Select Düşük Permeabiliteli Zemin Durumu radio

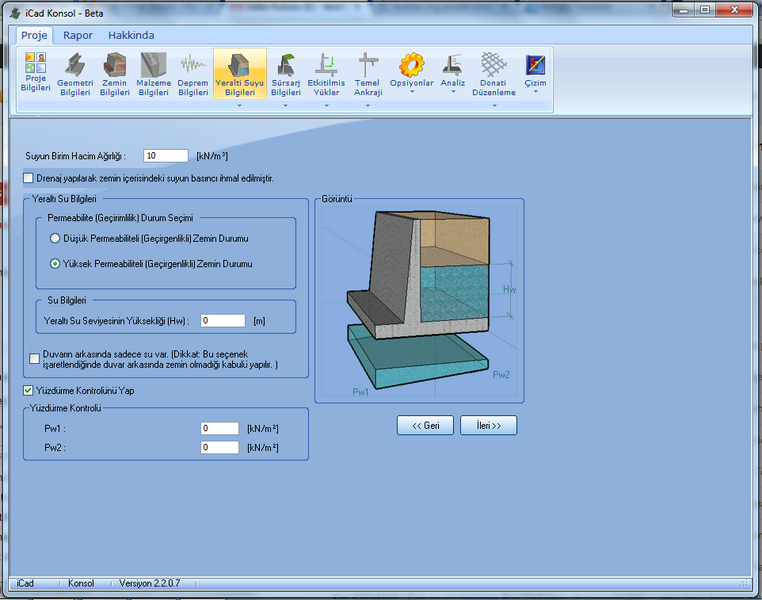55,238
